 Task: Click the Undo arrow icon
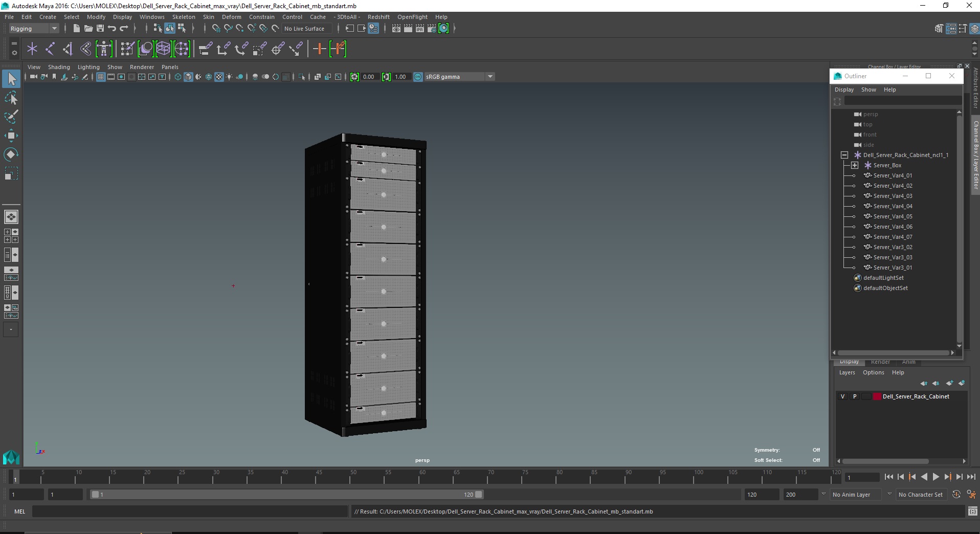click(112, 29)
